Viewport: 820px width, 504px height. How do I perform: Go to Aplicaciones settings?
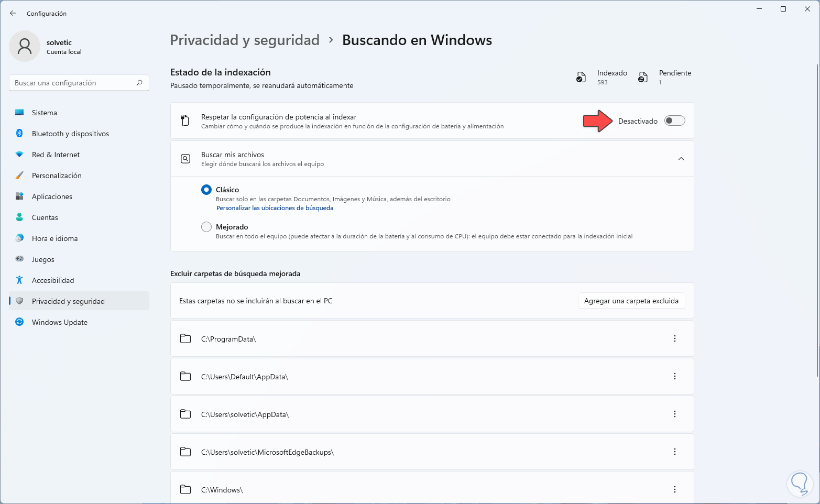pos(52,196)
